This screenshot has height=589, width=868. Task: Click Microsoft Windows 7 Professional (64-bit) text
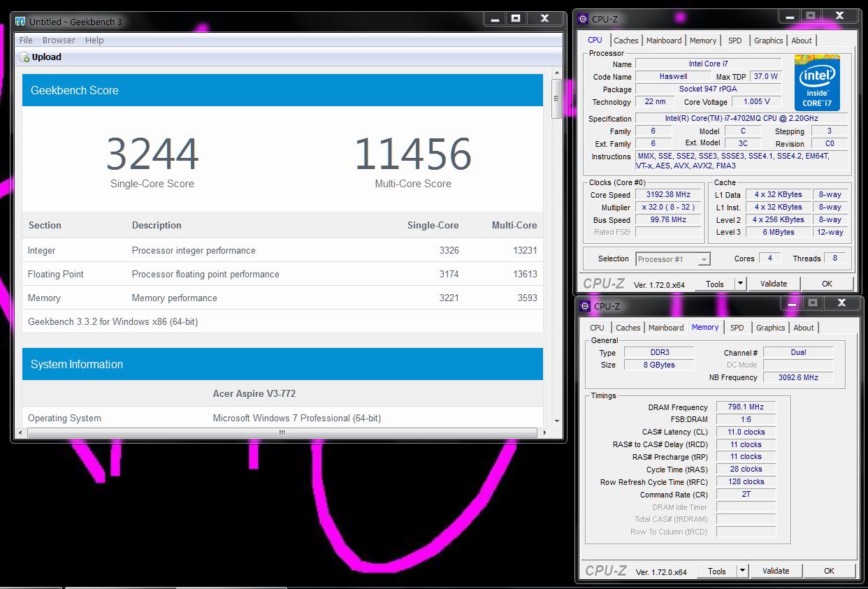coord(296,418)
